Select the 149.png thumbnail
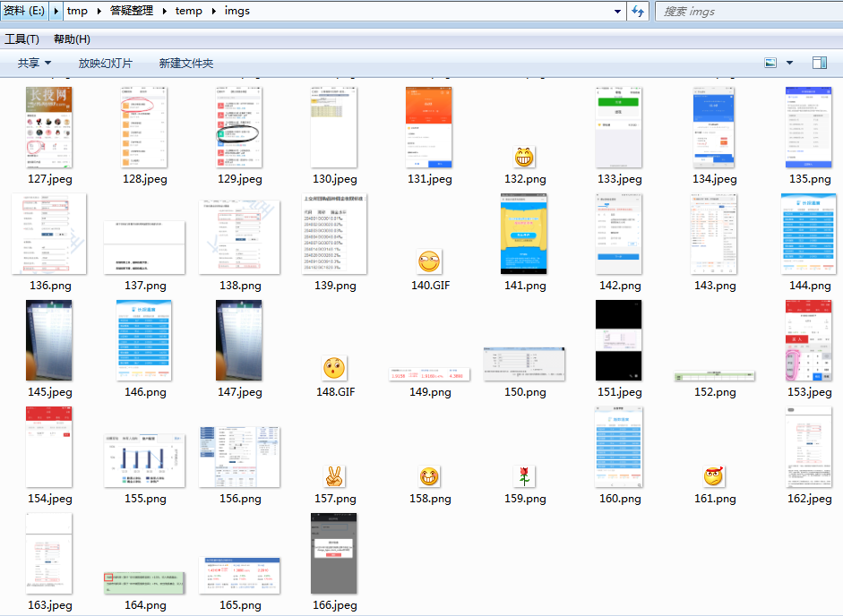This screenshot has height=616, width=843. coord(429,374)
